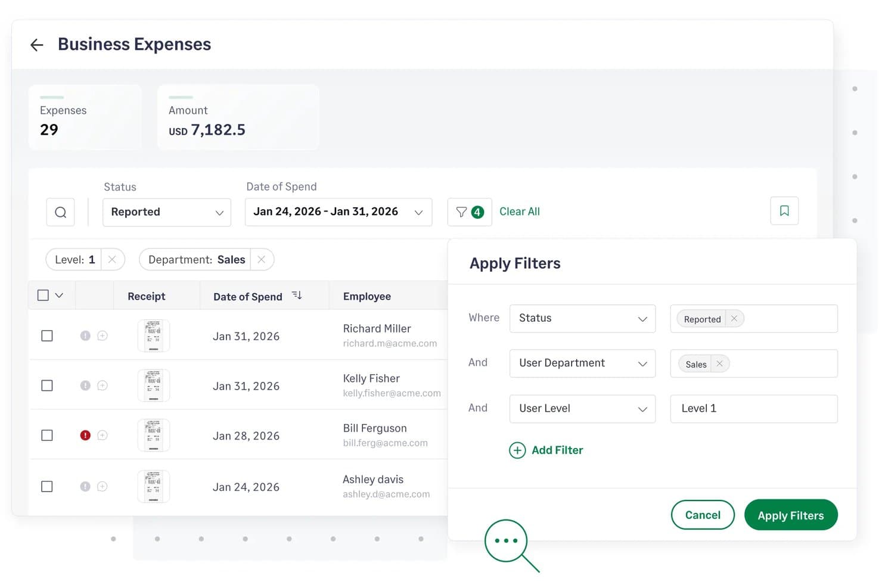Click the Date of Spend column header

click(248, 297)
